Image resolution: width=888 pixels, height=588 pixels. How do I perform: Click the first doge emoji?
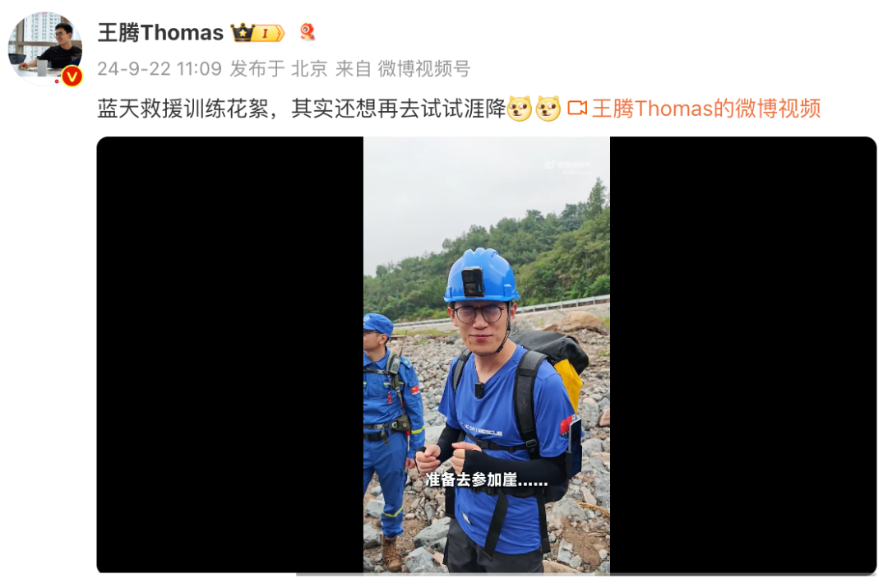point(520,109)
